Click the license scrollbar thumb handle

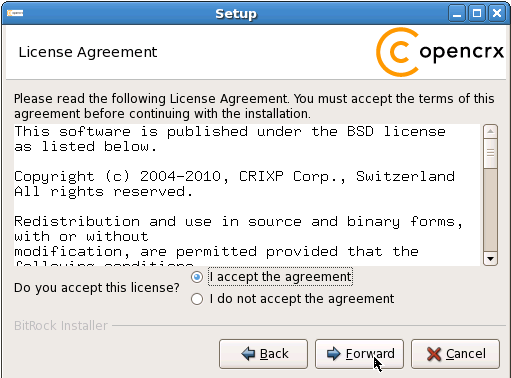pyautogui.click(x=490, y=153)
